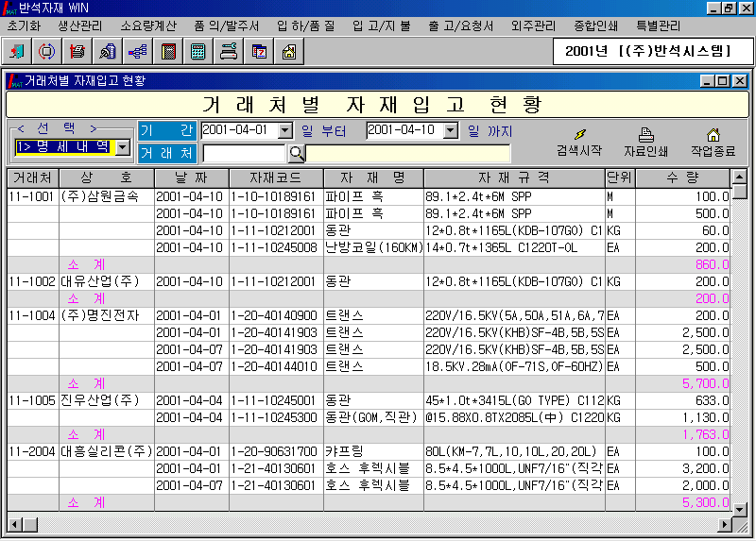Image resolution: width=756 pixels, height=541 pixels.
Task: Expand the end date 2001-04-10 dropdown
Action: click(x=450, y=130)
